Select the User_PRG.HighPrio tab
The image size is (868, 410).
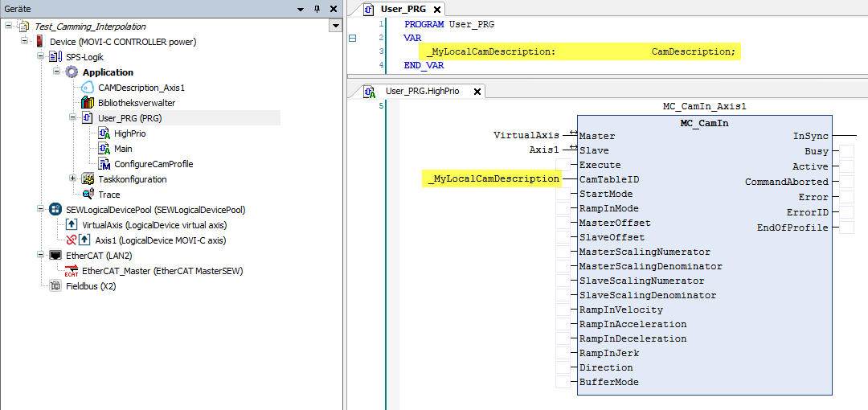(x=422, y=91)
